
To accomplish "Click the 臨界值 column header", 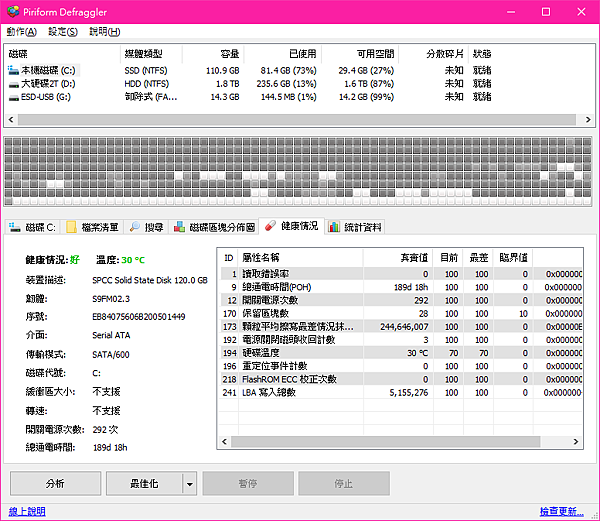I will pos(513,258).
